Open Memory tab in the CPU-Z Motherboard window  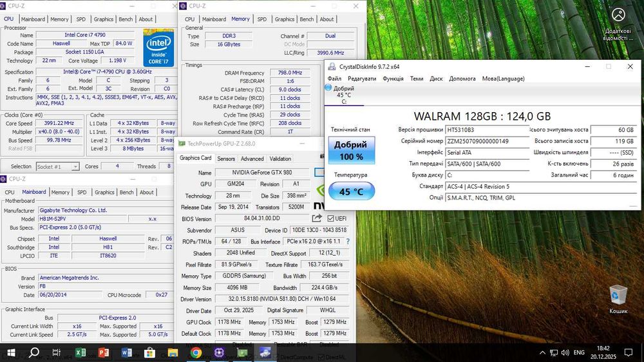(61, 193)
